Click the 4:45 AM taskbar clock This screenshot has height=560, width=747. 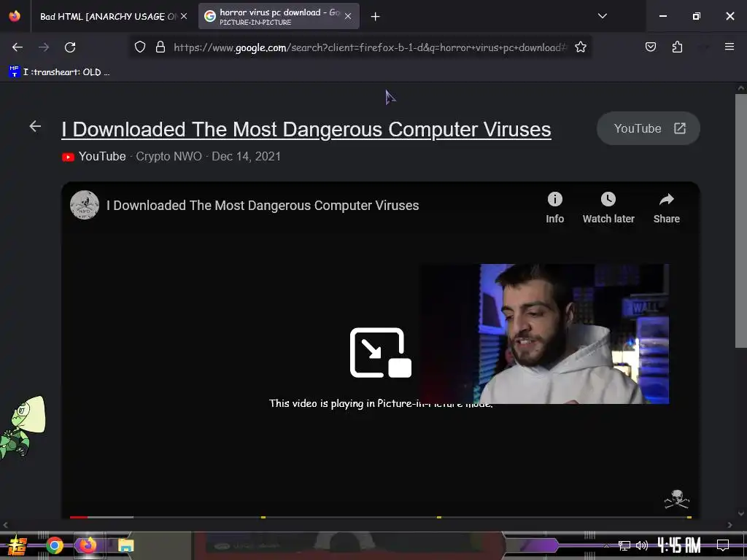pos(679,545)
